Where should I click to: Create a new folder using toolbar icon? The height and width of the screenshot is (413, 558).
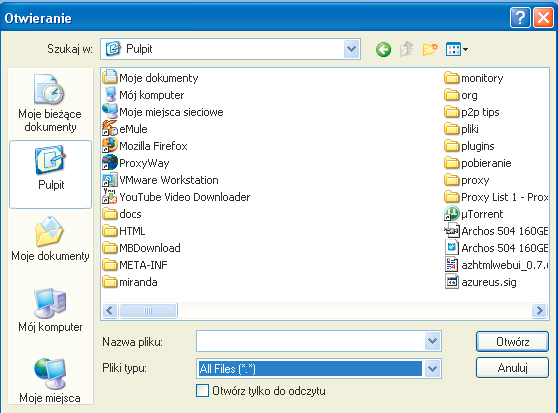[x=430, y=49]
